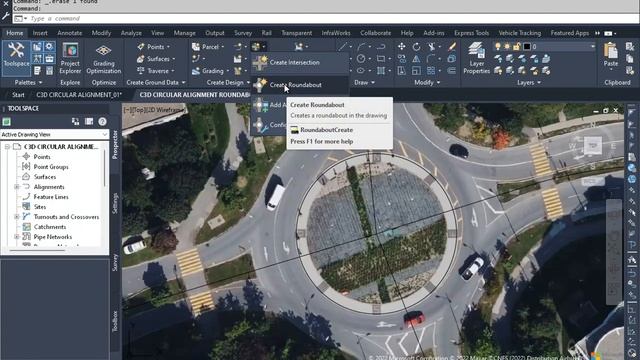Image resolution: width=640 pixels, height=360 pixels.
Task: Click the Erase pencil-eraser icon
Action: point(452,47)
